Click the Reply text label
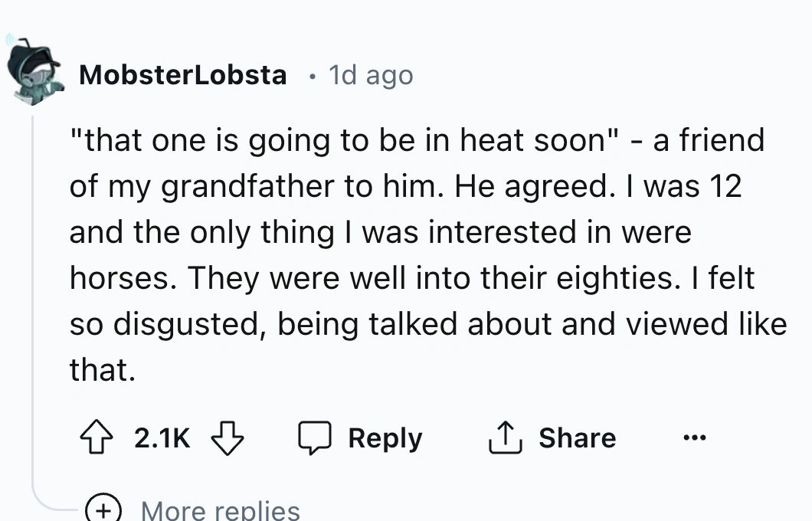The height and width of the screenshot is (521, 812). tap(385, 438)
